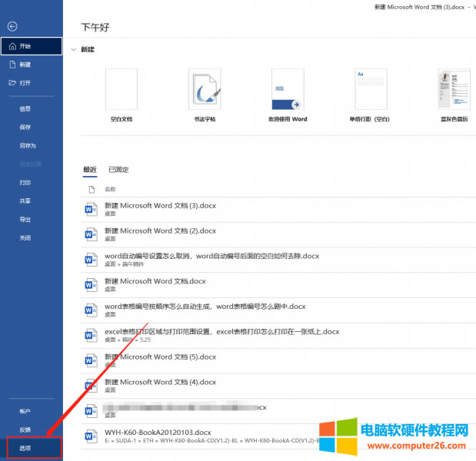The height and width of the screenshot is (461, 476).
Task: Open the 欢迎使用 Word template
Action: point(288,90)
